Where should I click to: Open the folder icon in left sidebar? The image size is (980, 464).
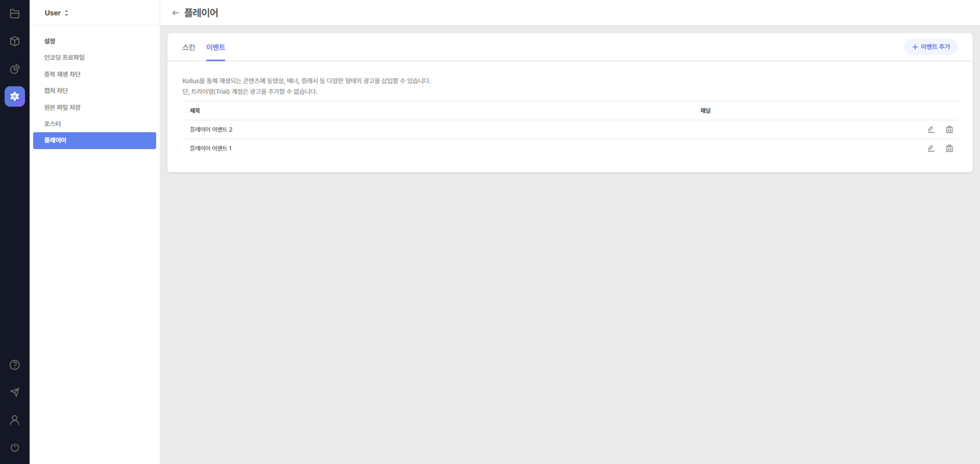pos(15,14)
